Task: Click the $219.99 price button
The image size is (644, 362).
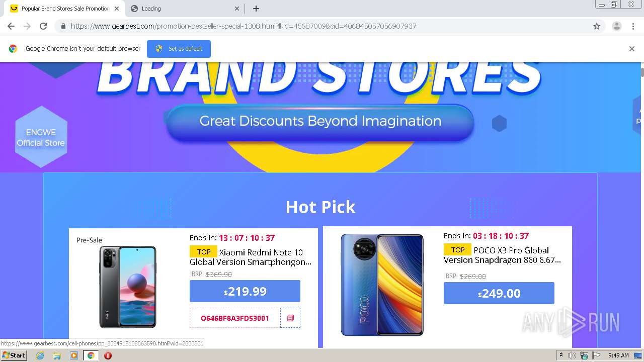Action: coord(245,291)
